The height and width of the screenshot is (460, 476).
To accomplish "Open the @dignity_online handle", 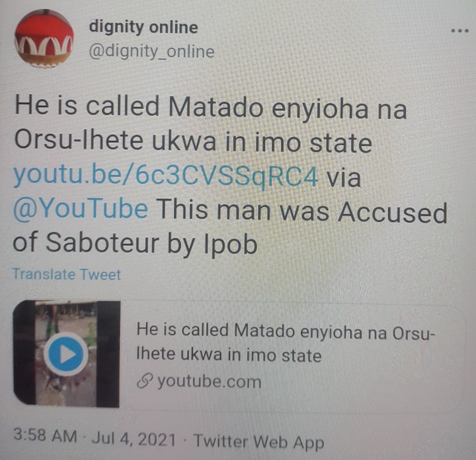I will point(152,52).
